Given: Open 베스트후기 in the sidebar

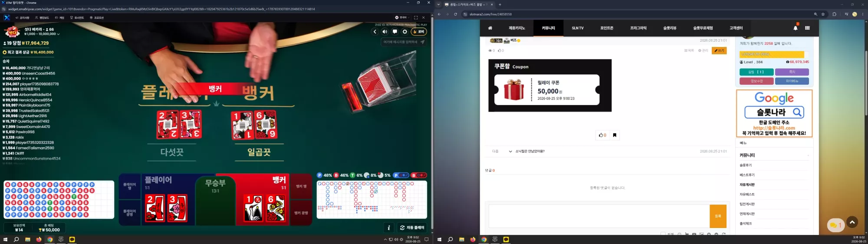Looking at the screenshot, I should 747,175.
